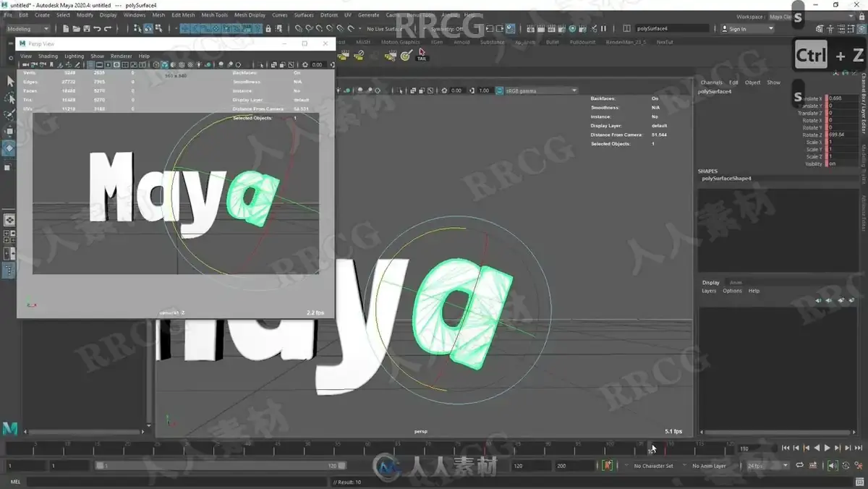Click the Translate X value field
The width and height of the screenshot is (868, 489).
tap(843, 98)
